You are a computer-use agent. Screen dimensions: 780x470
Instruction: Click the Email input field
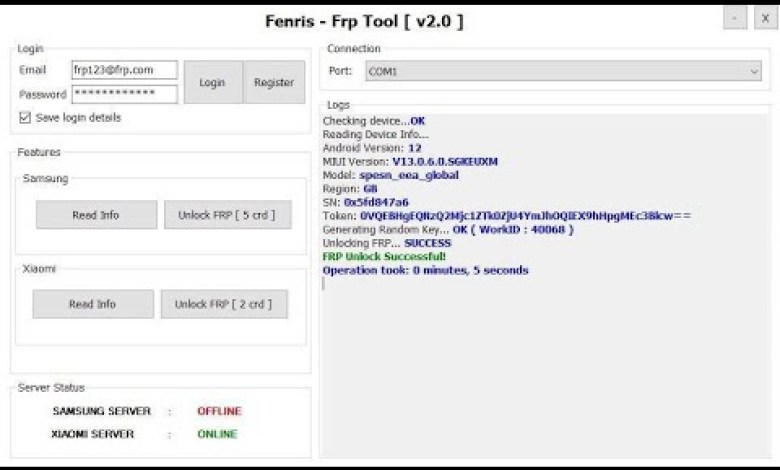tap(124, 70)
